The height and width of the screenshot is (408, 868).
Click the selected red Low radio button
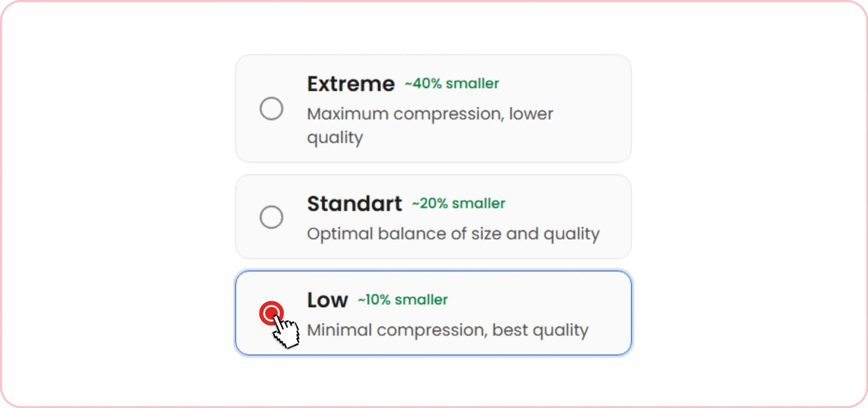click(x=271, y=313)
